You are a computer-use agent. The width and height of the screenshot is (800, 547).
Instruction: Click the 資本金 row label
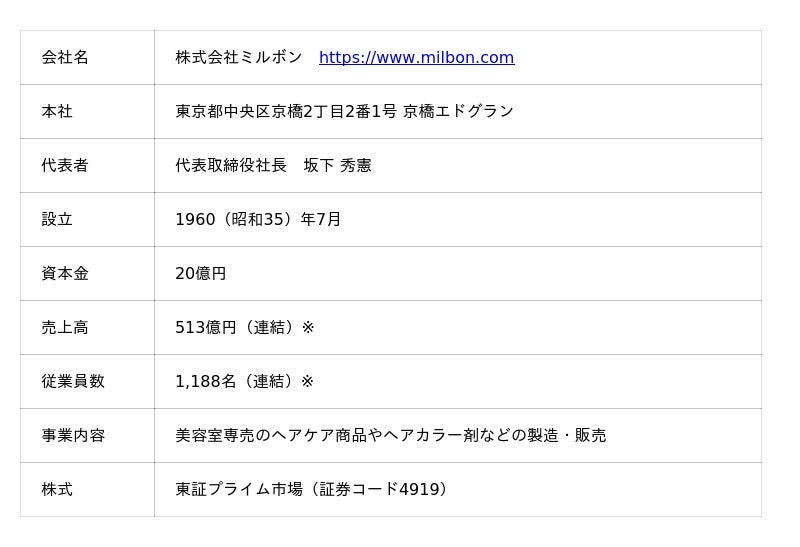coord(65,274)
